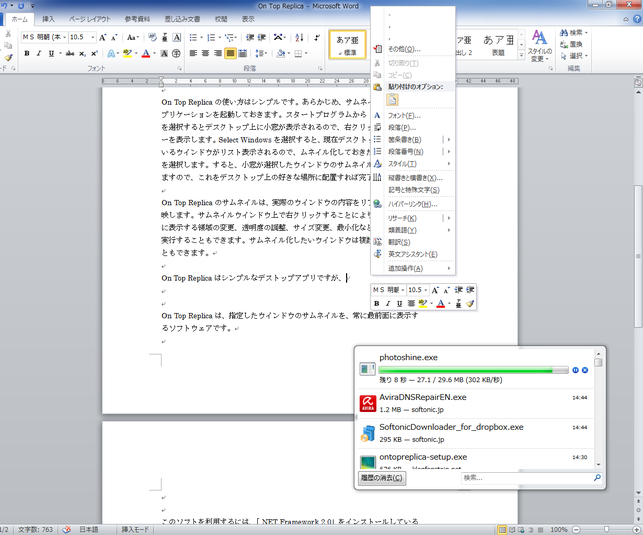Click the center alignment icon
643x535 pixels.
tap(206, 53)
